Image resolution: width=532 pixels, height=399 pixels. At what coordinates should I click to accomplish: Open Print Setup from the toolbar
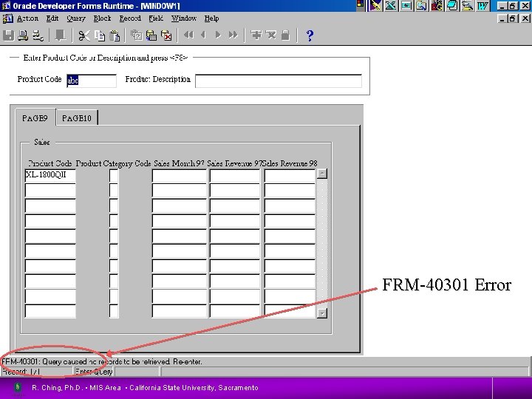[x=38, y=35]
